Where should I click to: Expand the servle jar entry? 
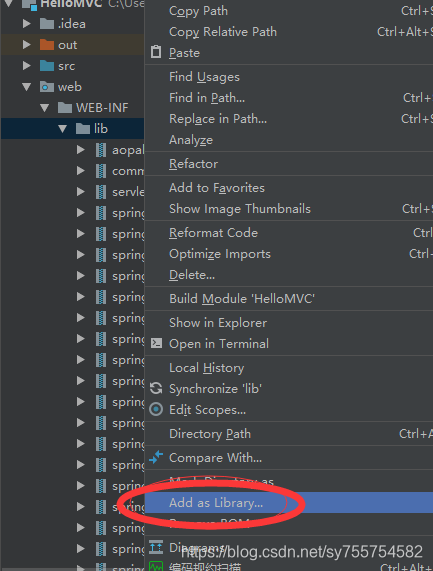pyautogui.click(x=80, y=192)
